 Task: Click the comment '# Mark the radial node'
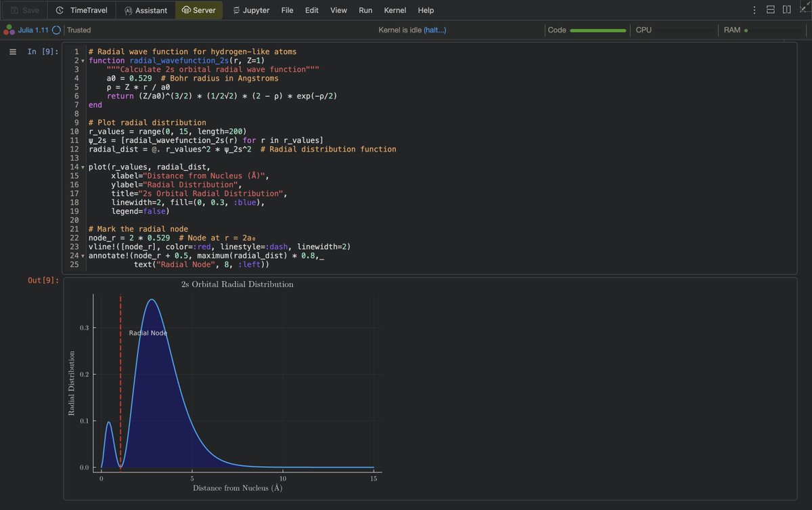coord(139,229)
